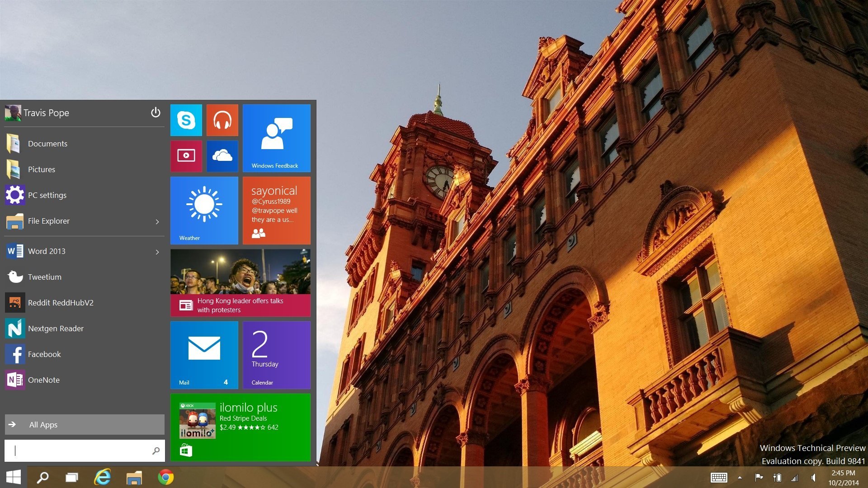Show hidden tray icons arrow
The image size is (868, 488).
740,478
